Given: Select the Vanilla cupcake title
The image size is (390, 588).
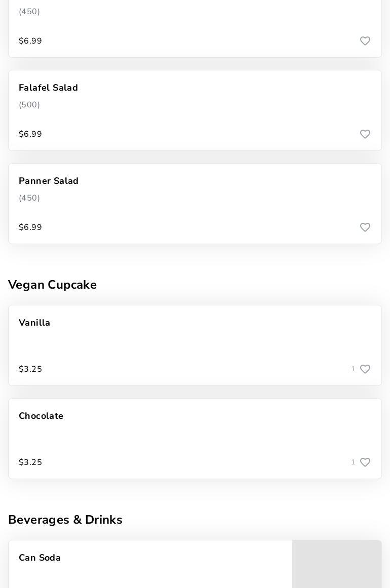Looking at the screenshot, I should tap(34, 323).
